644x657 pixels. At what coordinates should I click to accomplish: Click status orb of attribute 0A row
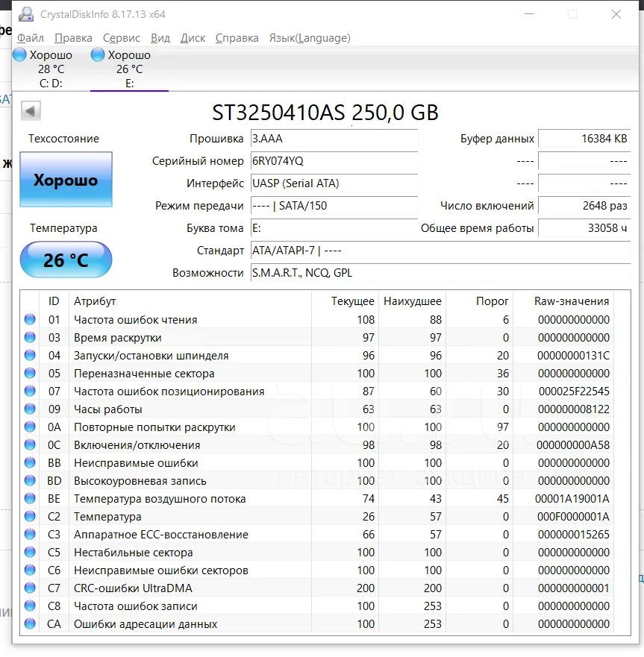30,427
